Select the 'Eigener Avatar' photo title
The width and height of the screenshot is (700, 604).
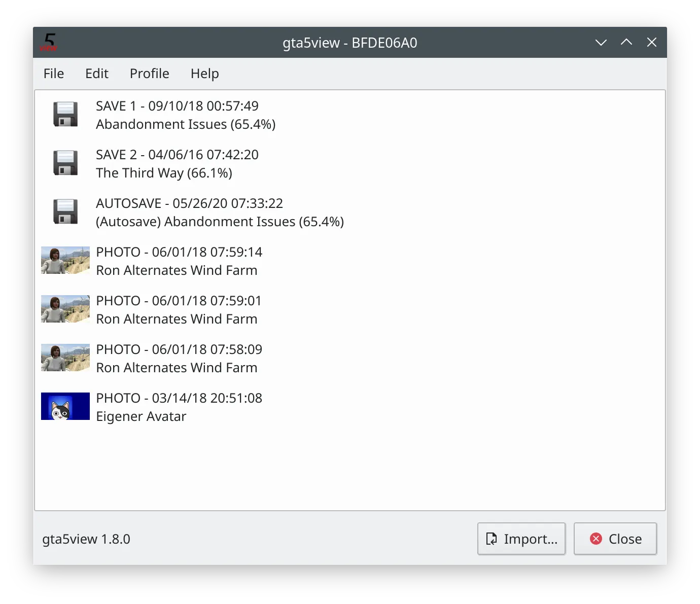(142, 416)
